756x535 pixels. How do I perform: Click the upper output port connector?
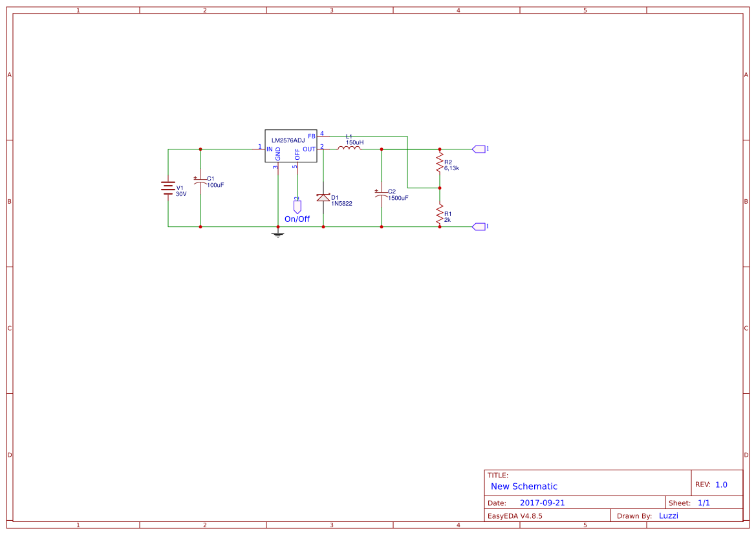(x=479, y=149)
